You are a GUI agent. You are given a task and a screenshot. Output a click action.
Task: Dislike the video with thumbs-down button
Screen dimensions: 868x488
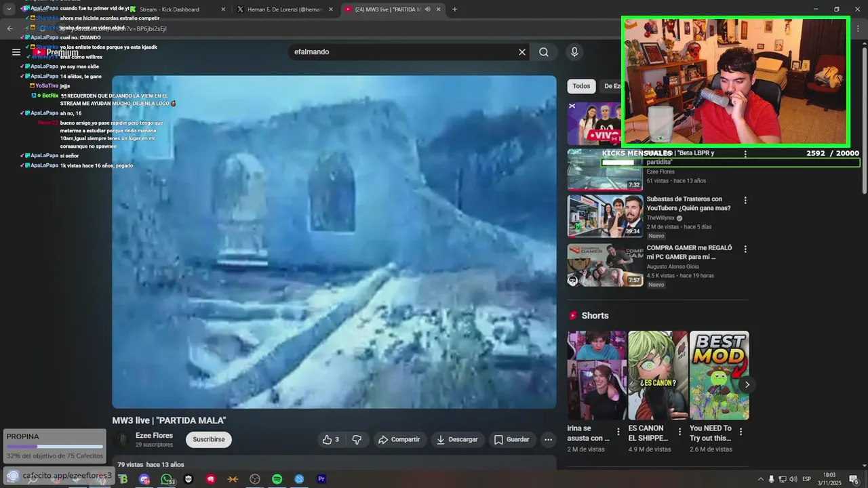(357, 440)
